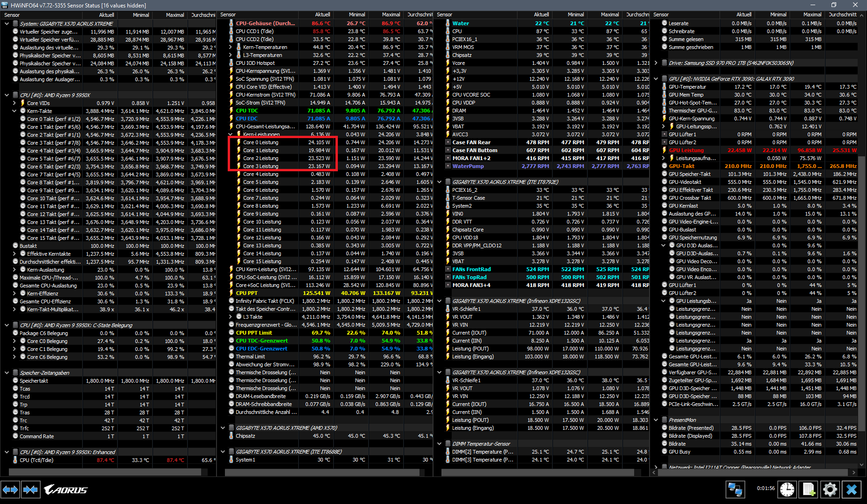Collapse GPU NVIDIA GeForce RTX 3090 group
Viewport: 867px width, 504px height.
[x=656, y=79]
